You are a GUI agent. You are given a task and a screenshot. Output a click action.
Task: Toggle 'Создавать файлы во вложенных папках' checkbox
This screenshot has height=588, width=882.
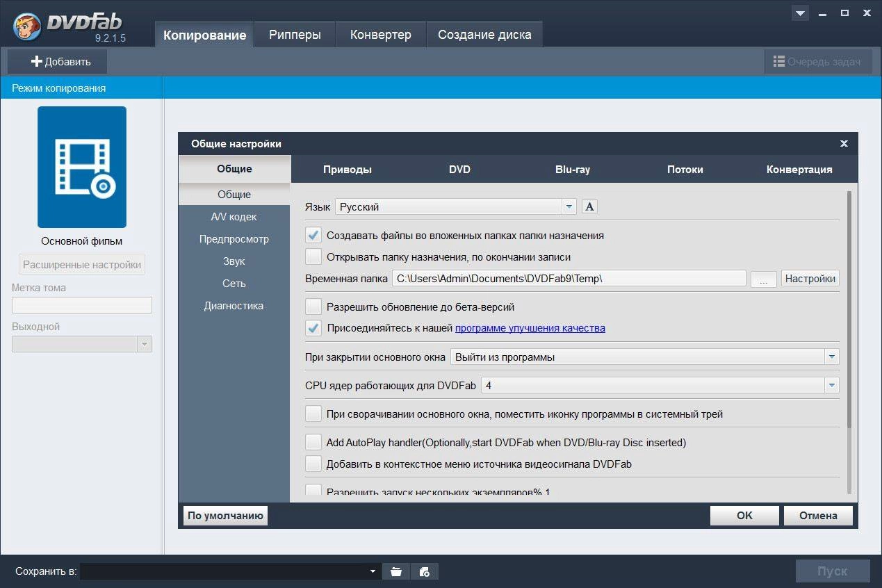313,235
